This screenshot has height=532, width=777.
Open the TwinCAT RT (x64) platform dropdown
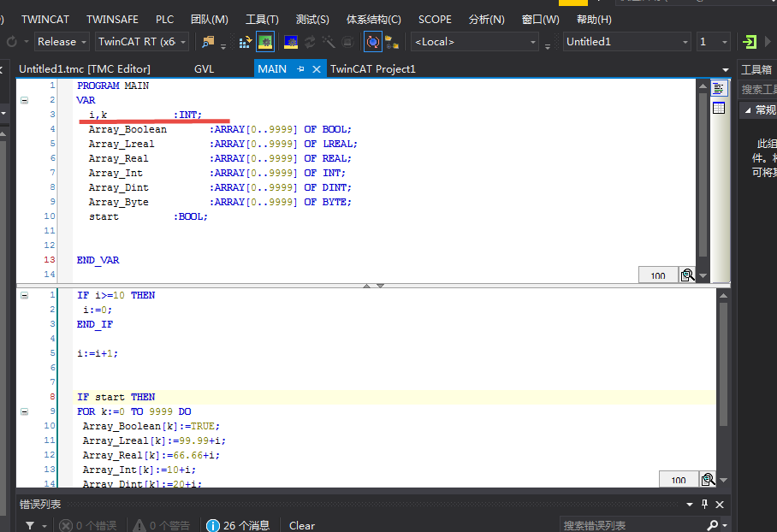pyautogui.click(x=181, y=41)
